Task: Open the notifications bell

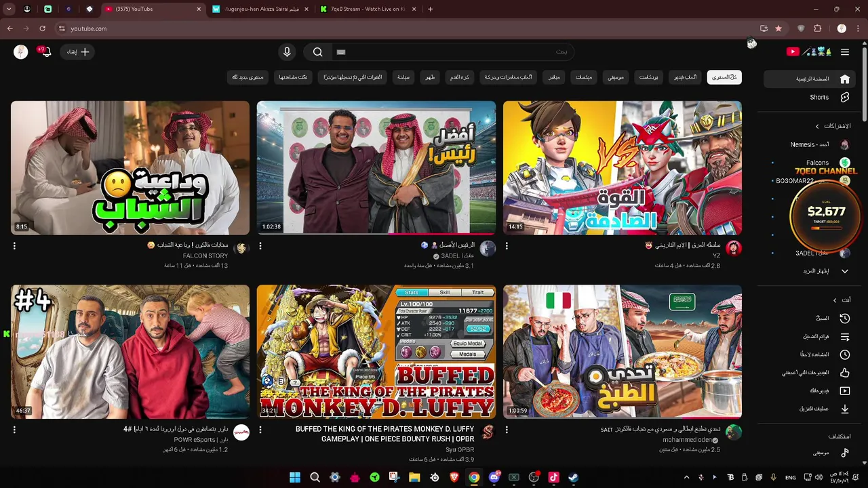Action: point(47,52)
